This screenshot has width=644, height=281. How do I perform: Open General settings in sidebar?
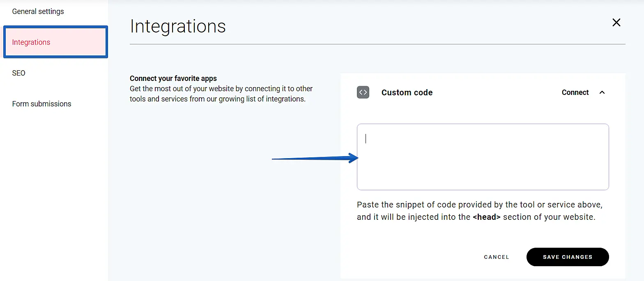38,12
